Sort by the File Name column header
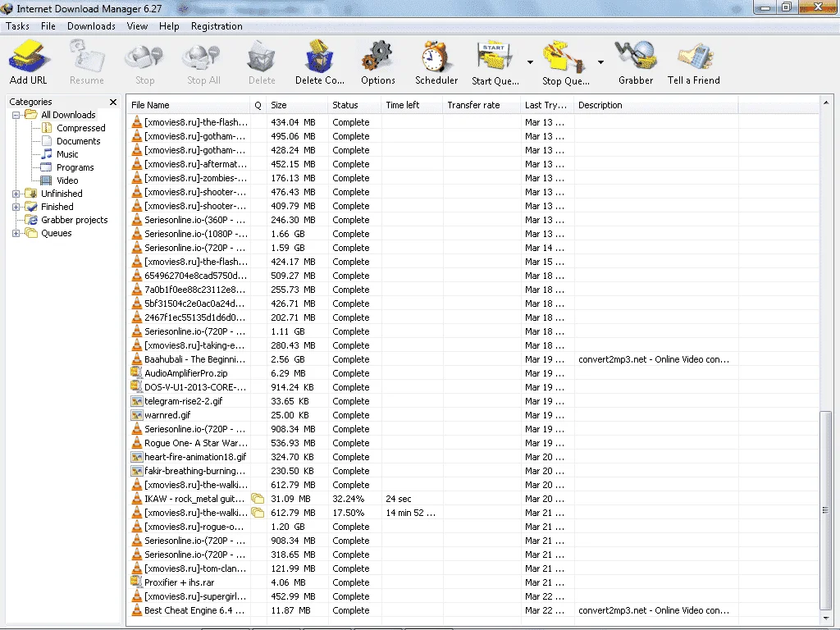840x630 pixels. 189,105
